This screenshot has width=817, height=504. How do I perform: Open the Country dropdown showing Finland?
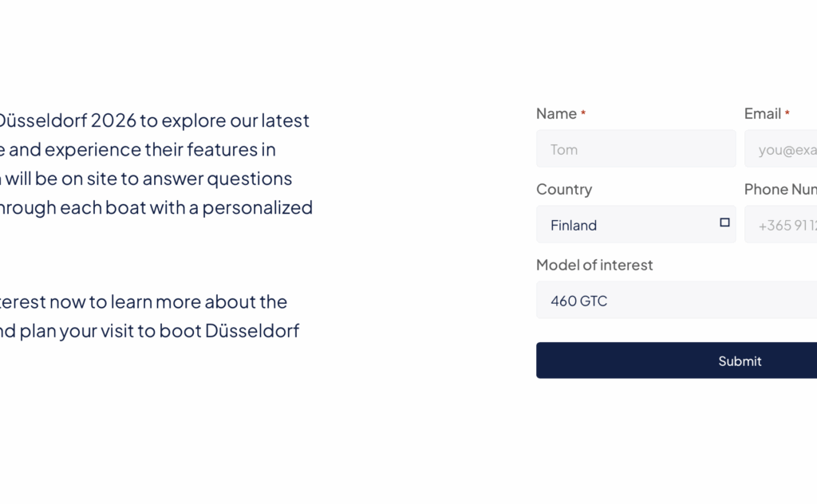(635, 225)
